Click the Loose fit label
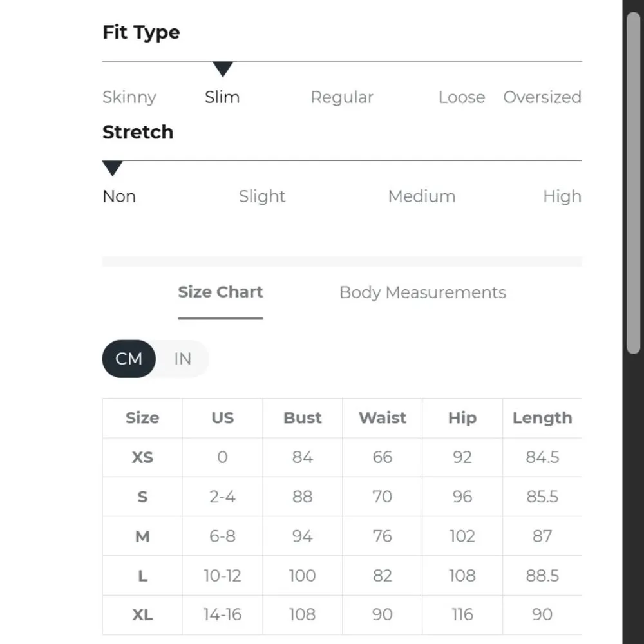 point(461,97)
